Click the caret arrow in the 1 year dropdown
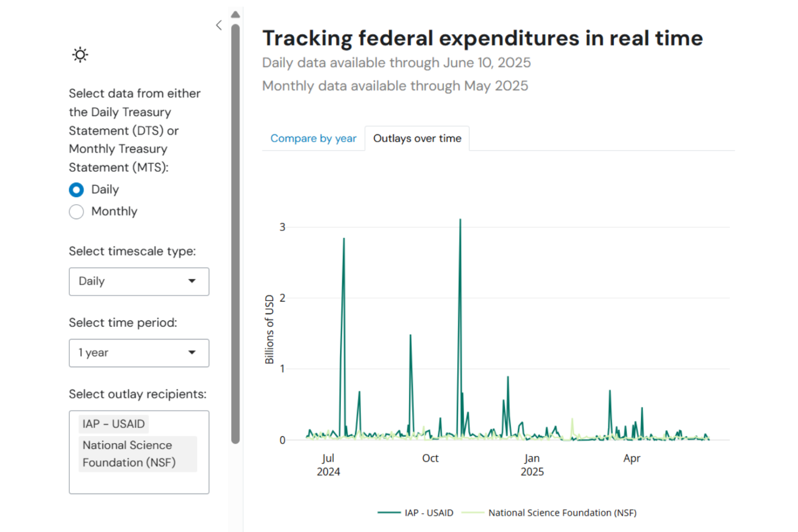 (192, 352)
